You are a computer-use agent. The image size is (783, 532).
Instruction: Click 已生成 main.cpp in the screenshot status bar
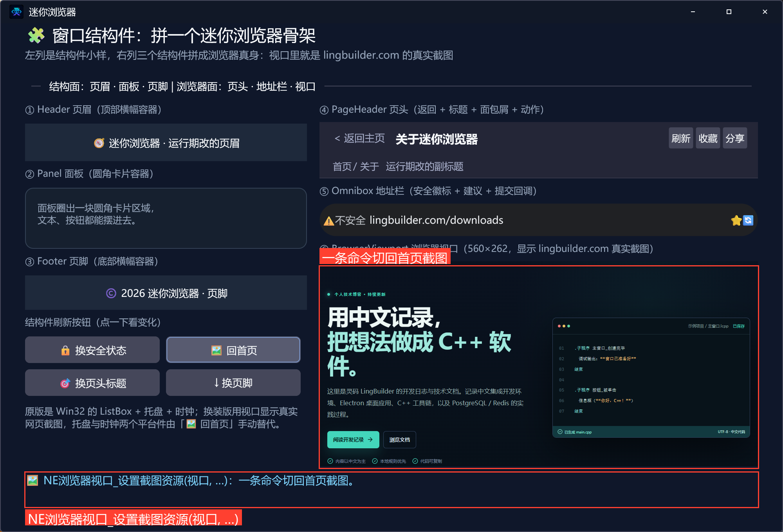coord(575,432)
